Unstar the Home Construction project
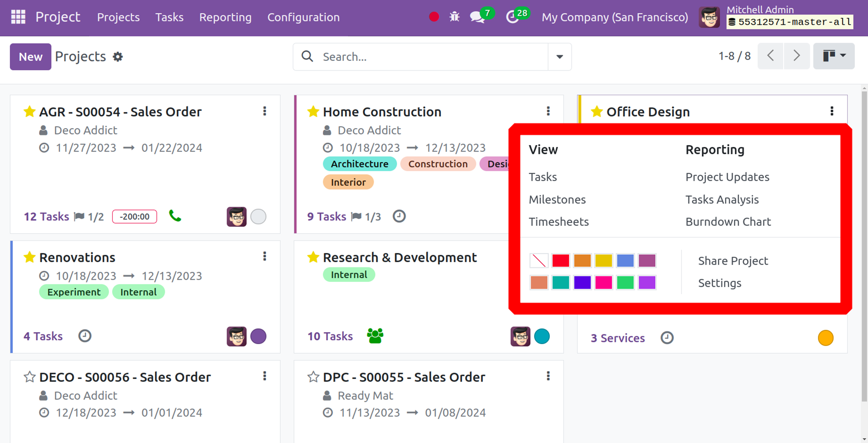868x443 pixels. (313, 112)
